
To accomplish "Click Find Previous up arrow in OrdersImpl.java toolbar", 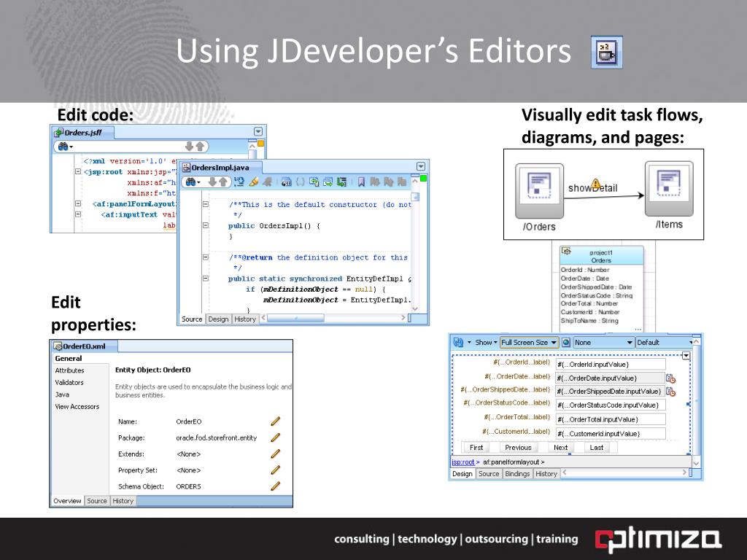I will click(x=222, y=182).
